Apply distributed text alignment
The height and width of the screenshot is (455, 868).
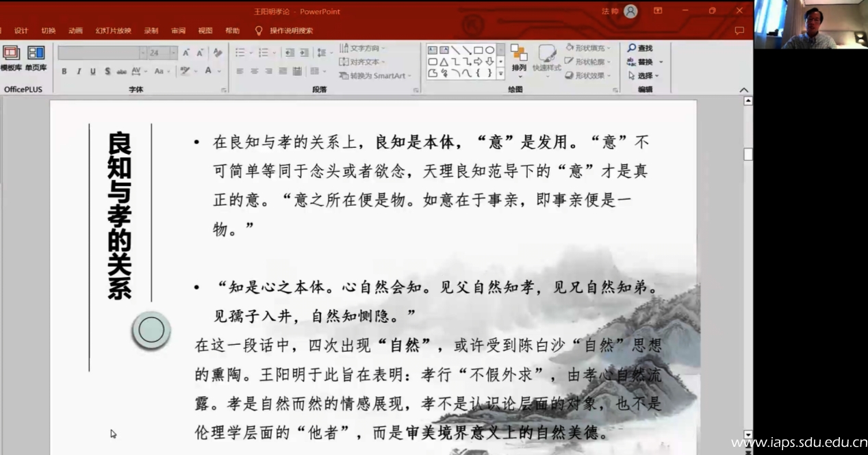pyautogui.click(x=298, y=71)
